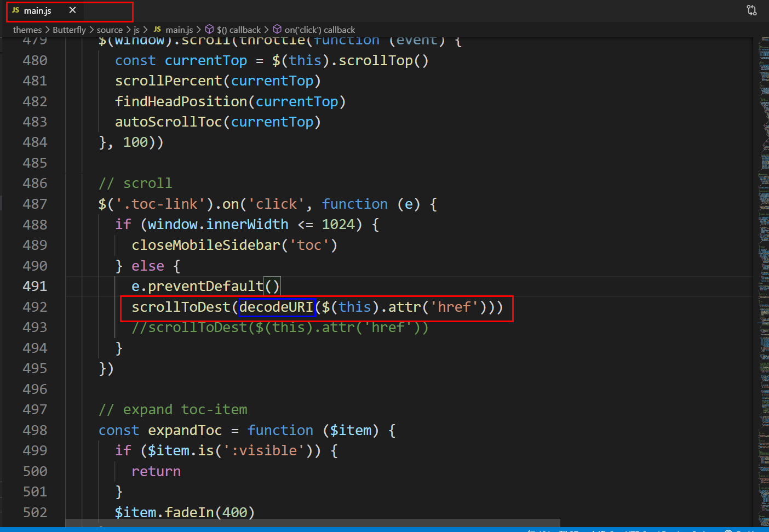Click the scrollPercent function call
Viewport: 769px width, 532px height.
click(168, 81)
